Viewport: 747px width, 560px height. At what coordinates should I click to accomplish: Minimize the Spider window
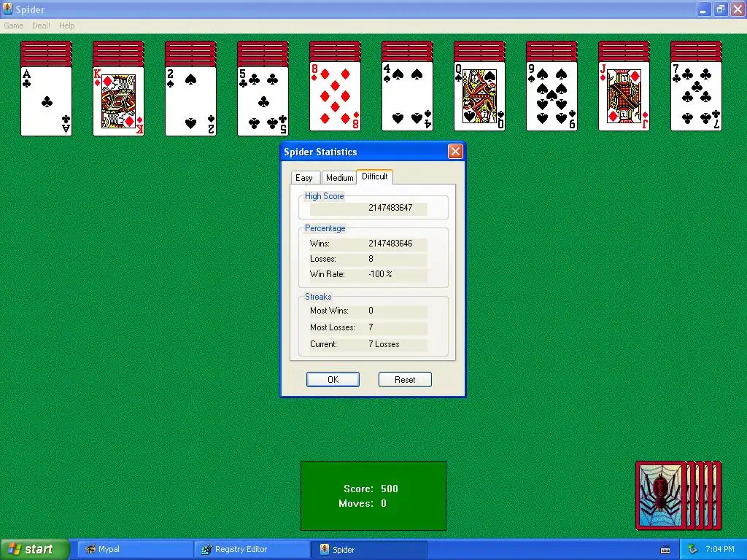[703, 9]
